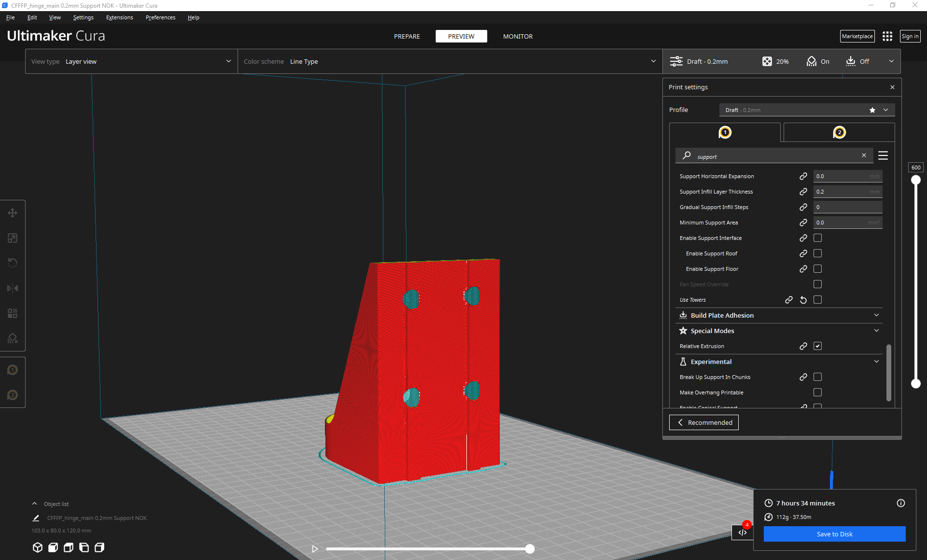Open the Profile Draft dropdown

[807, 110]
